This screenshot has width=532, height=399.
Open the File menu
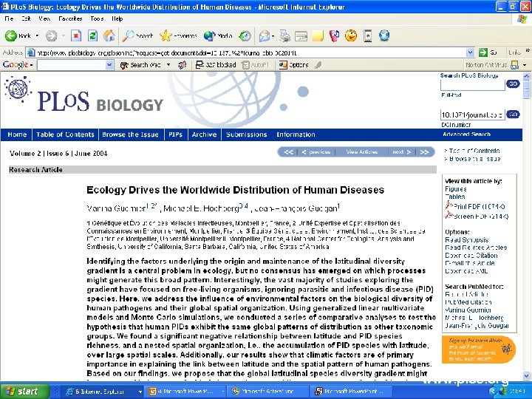(9, 18)
